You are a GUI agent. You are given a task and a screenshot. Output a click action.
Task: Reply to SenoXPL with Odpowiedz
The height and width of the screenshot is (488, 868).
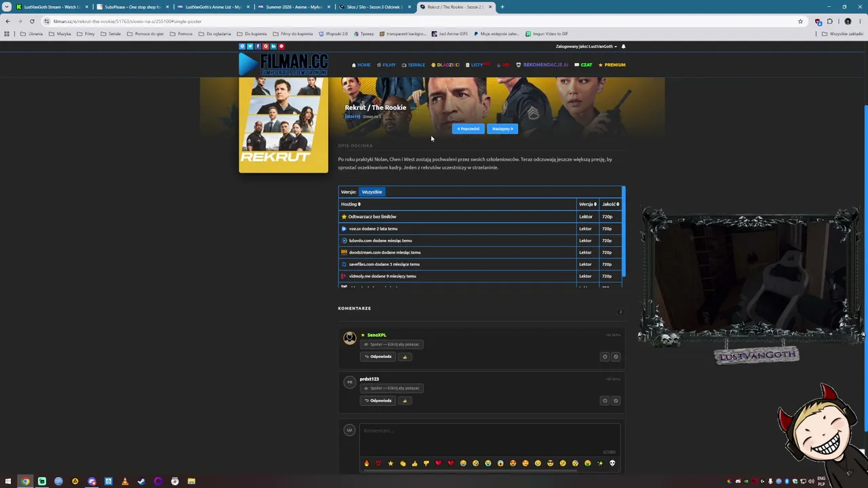pos(378,357)
